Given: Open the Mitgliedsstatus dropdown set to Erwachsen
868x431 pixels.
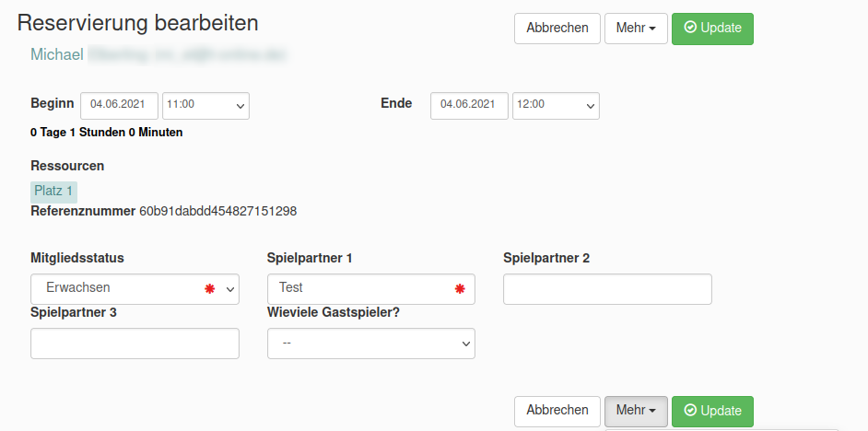Looking at the screenshot, I should pos(135,288).
